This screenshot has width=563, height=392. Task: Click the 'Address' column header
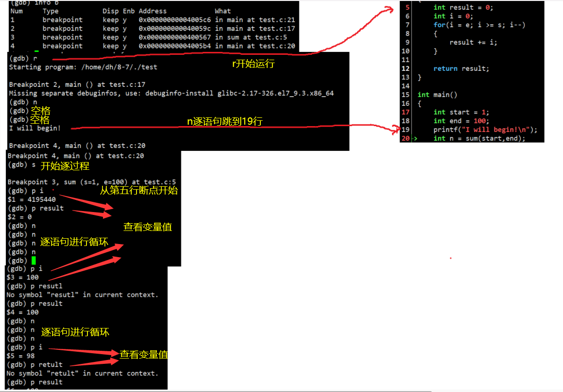tap(153, 11)
